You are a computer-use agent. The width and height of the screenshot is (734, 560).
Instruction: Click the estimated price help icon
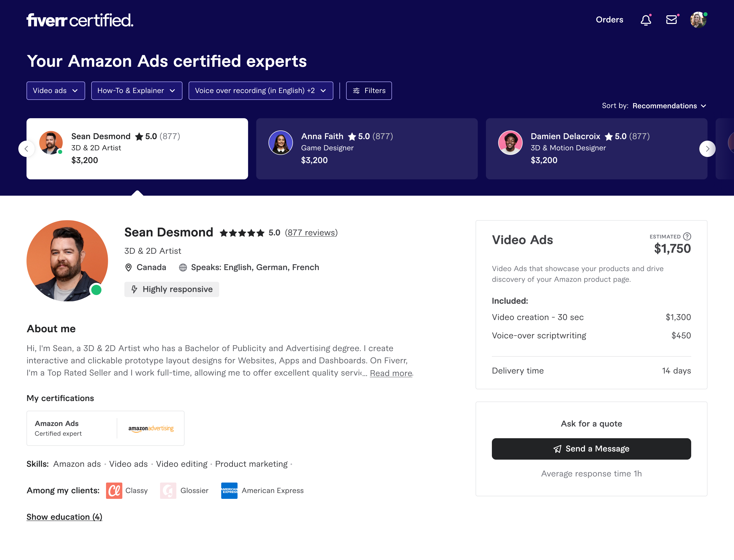[x=687, y=236]
